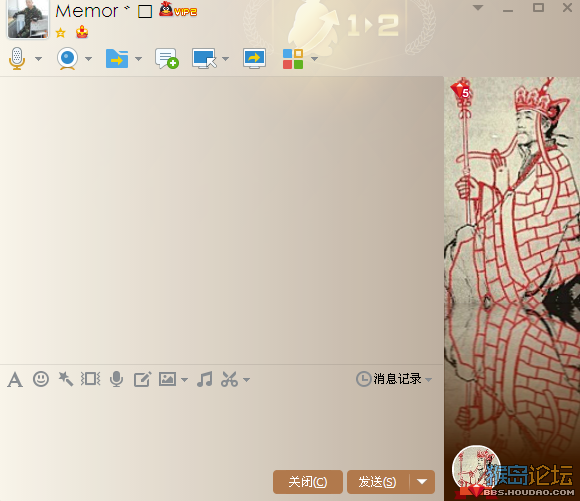Send a file with folder arrow icon
The height and width of the screenshot is (501, 580).
pos(117,58)
